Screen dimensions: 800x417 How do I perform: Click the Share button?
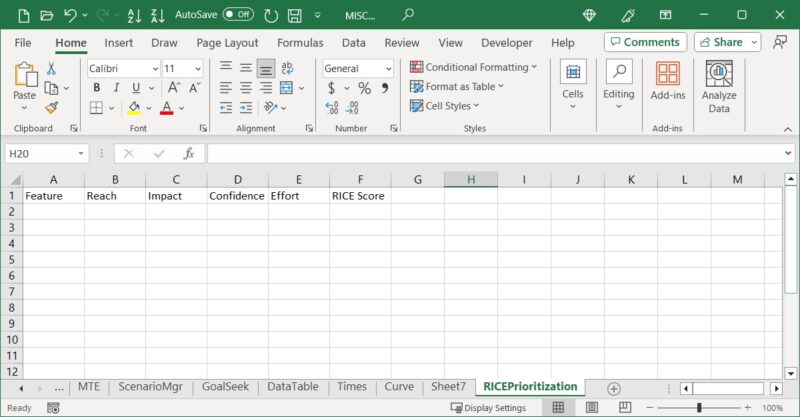pyautogui.click(x=722, y=42)
